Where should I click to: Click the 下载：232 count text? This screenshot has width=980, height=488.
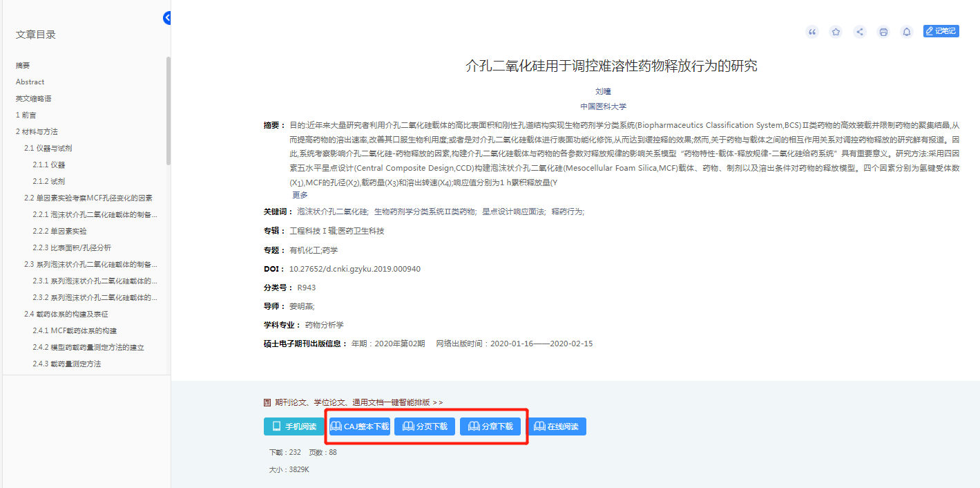tap(285, 452)
